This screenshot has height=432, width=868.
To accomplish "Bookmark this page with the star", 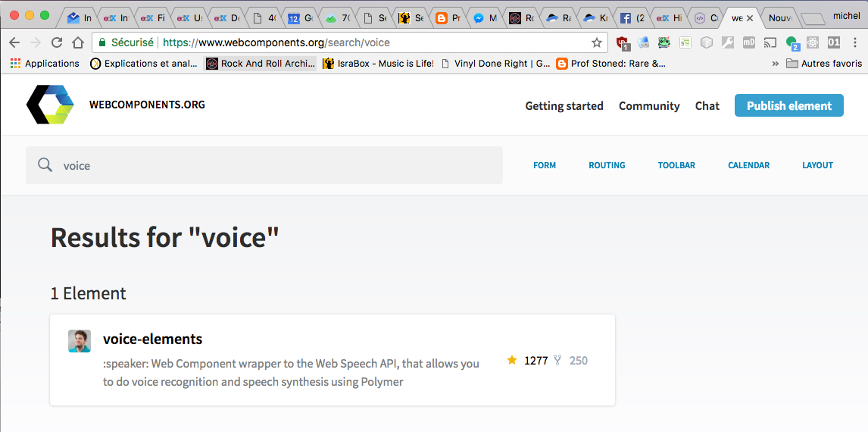I will pos(597,42).
